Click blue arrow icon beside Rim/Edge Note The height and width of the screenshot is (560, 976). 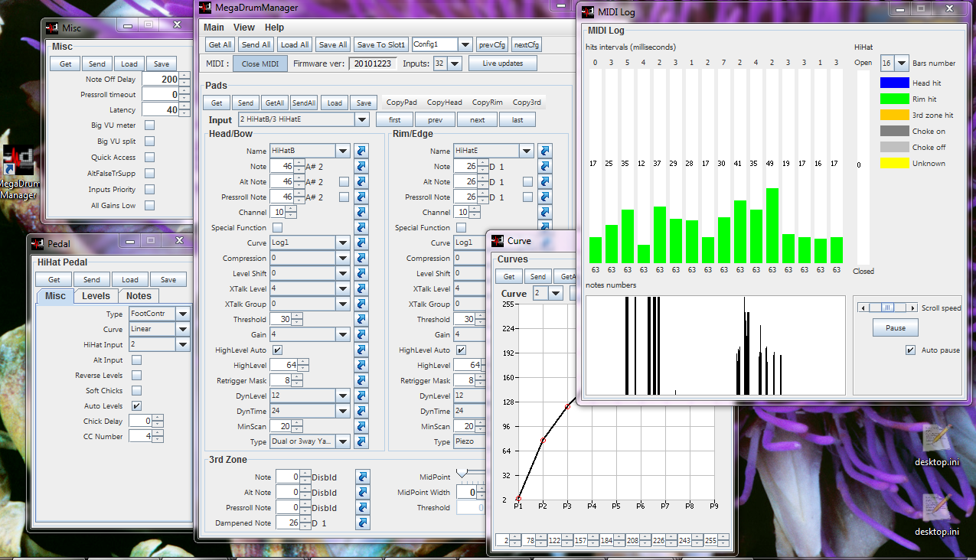(544, 166)
